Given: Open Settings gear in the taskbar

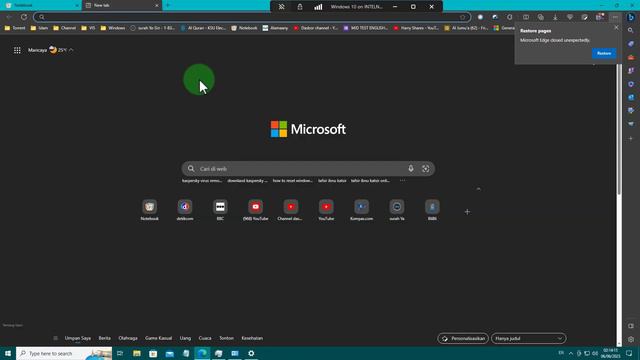Looking at the screenshot, I should point(251,353).
